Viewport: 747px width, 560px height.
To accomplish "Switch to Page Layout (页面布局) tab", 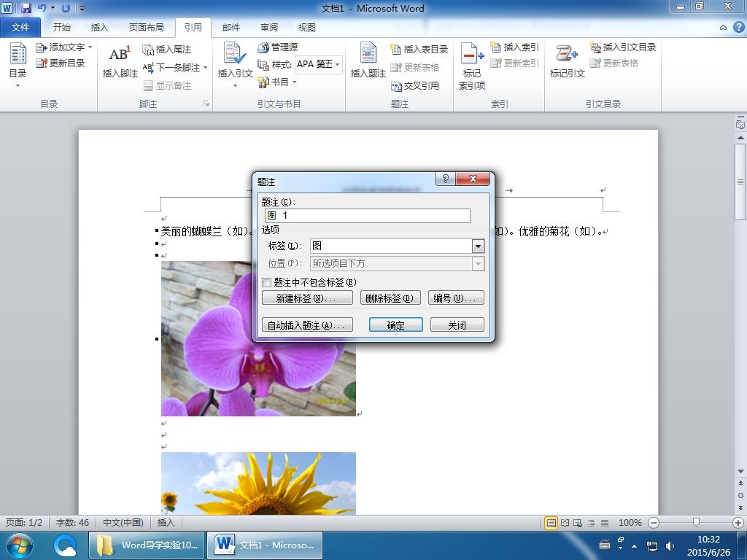I will coord(146,28).
